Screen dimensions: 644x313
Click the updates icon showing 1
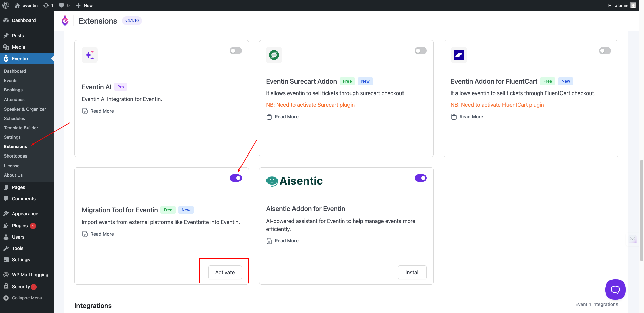[x=46, y=5]
